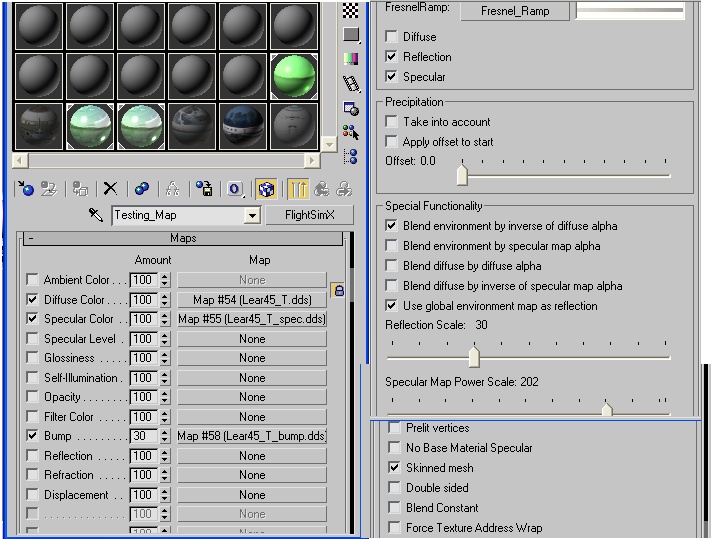The image size is (718, 539).
Task: Click the Get Material icon
Action: pyautogui.click(x=27, y=188)
